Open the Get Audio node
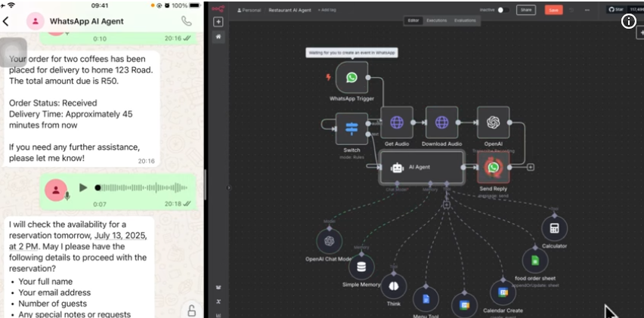 point(397,122)
